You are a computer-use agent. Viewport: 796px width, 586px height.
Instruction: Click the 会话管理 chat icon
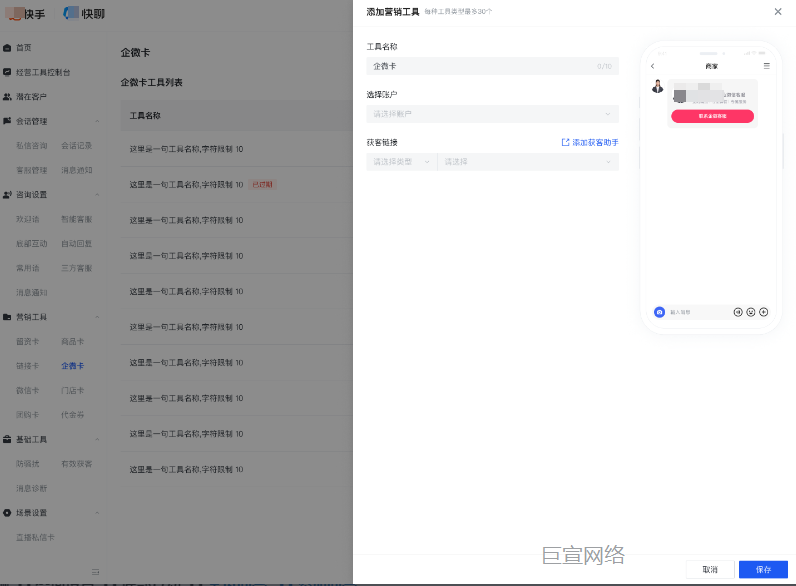pyautogui.click(x=7, y=121)
